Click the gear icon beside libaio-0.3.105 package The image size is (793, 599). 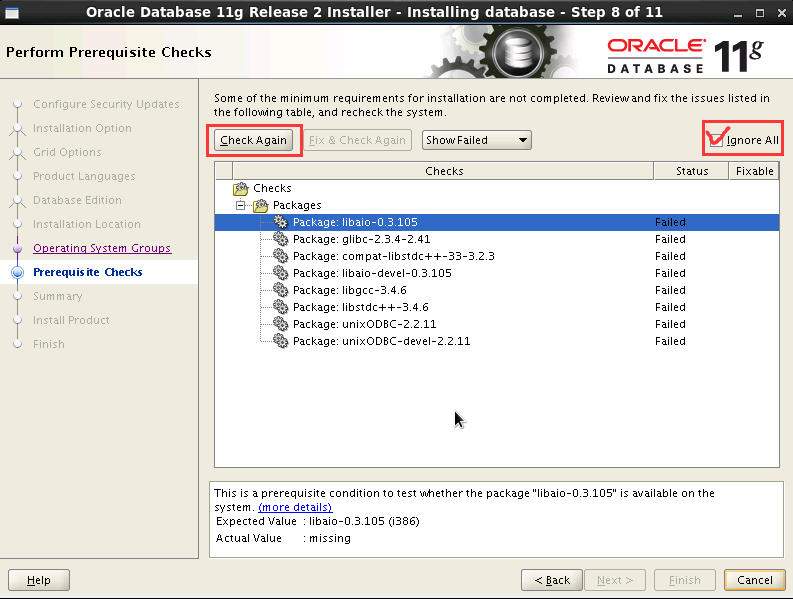point(281,222)
